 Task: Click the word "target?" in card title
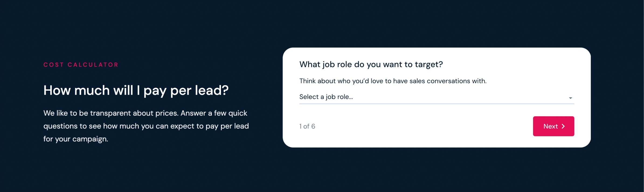[429, 65]
